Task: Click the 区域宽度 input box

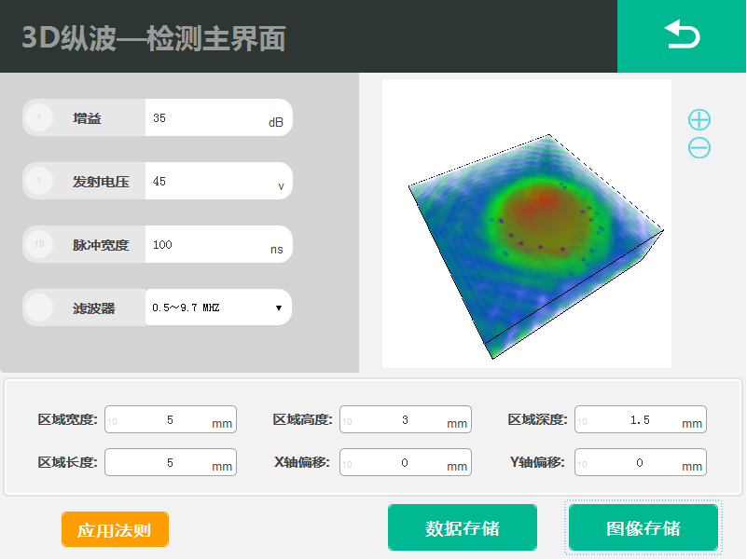Action: (x=170, y=420)
